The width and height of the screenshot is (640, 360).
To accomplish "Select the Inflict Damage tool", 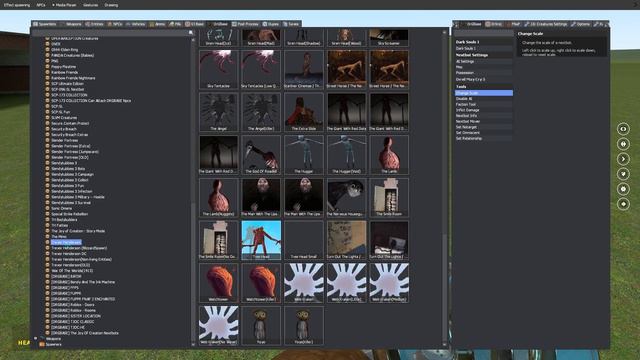I will (484, 110).
